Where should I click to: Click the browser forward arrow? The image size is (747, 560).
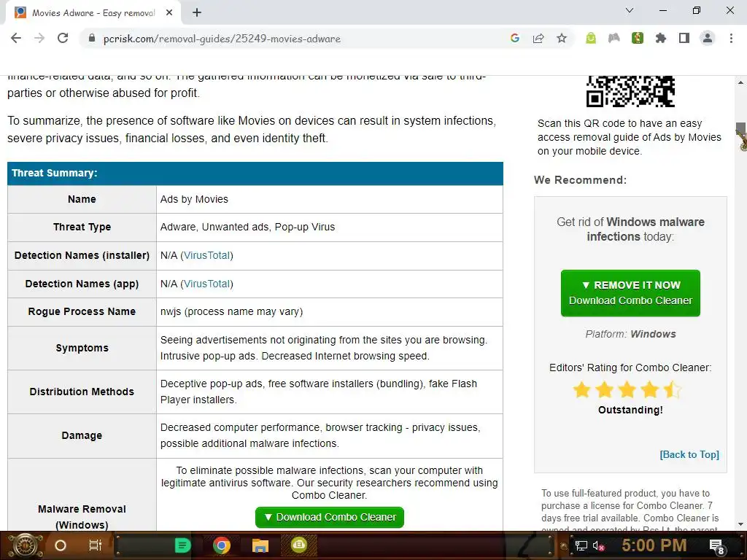39,38
